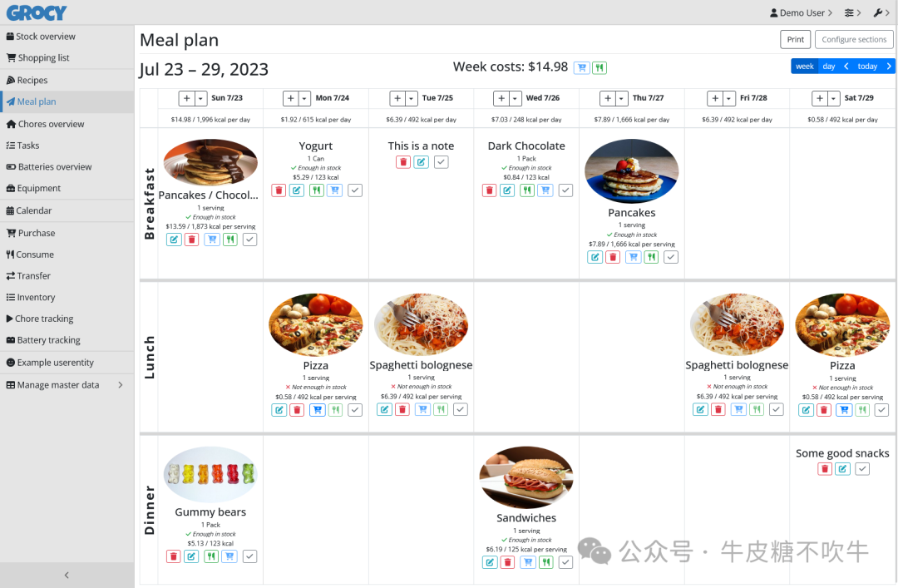Consume Sandwiches recipe from Wednesday dinner
The image size is (898, 588).
coord(546,562)
